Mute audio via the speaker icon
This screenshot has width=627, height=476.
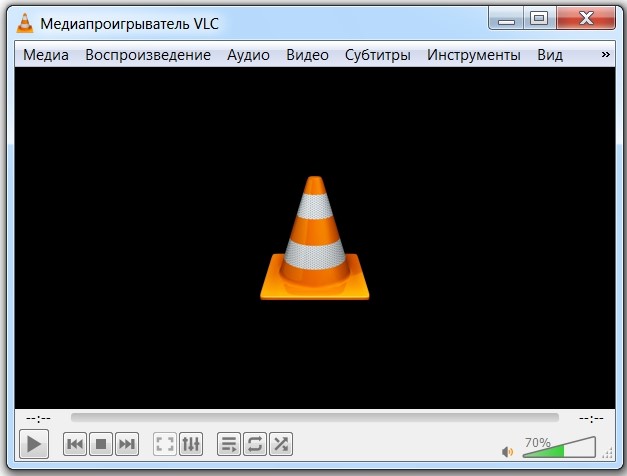click(x=507, y=452)
